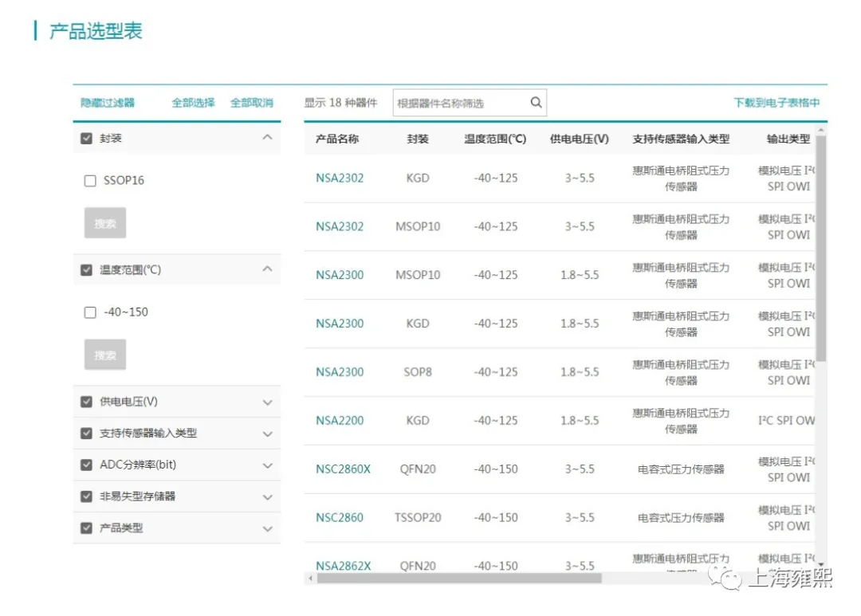861x616 pixels.
Task: Uncheck the 产品类型 filter checkbox
Action: tap(87, 528)
